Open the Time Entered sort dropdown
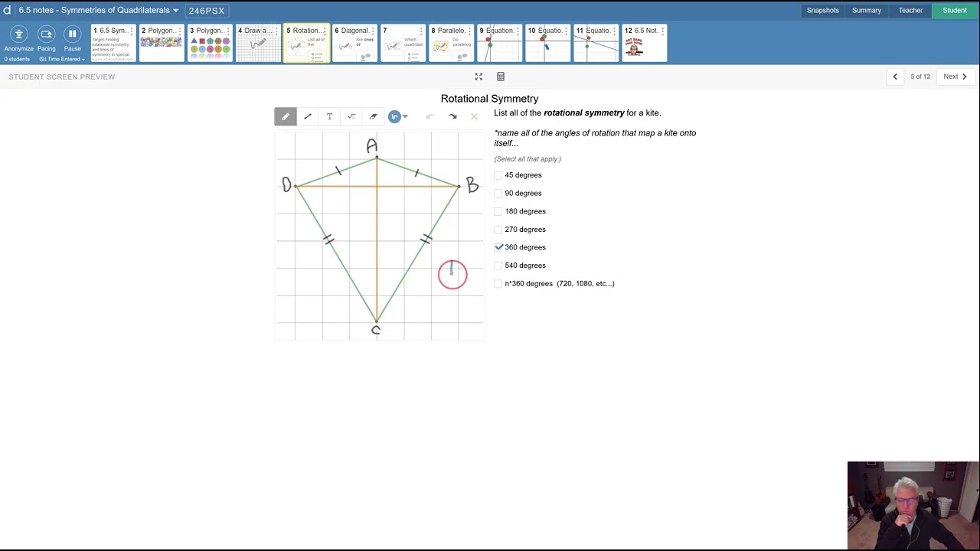 pyautogui.click(x=62, y=59)
